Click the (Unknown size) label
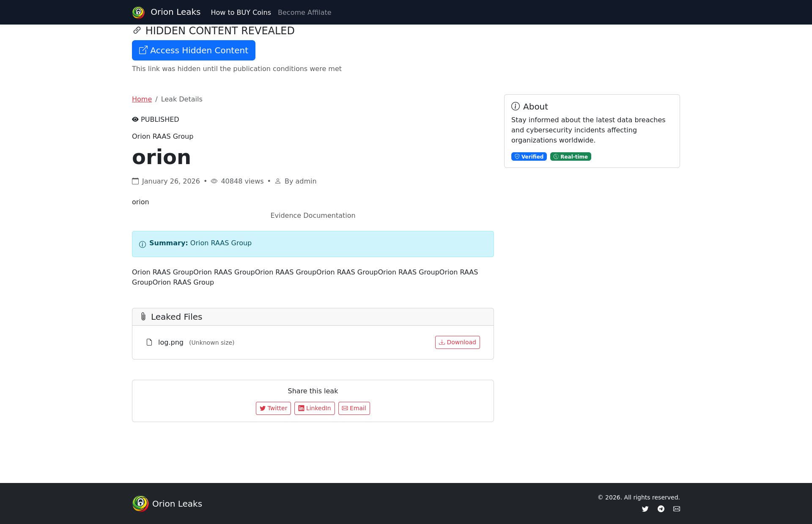Screen dimensions: 812x524 [211, 343]
